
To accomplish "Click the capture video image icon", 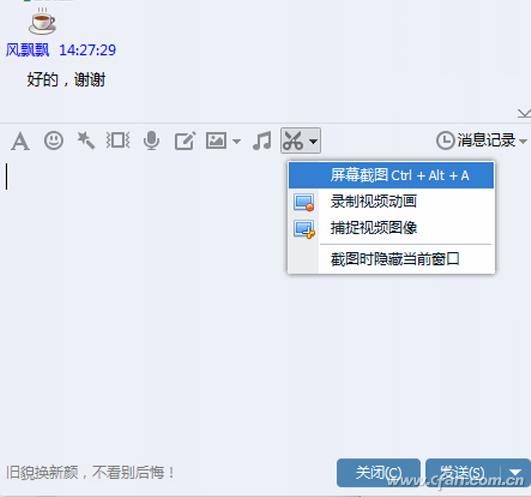I will pos(304,229).
